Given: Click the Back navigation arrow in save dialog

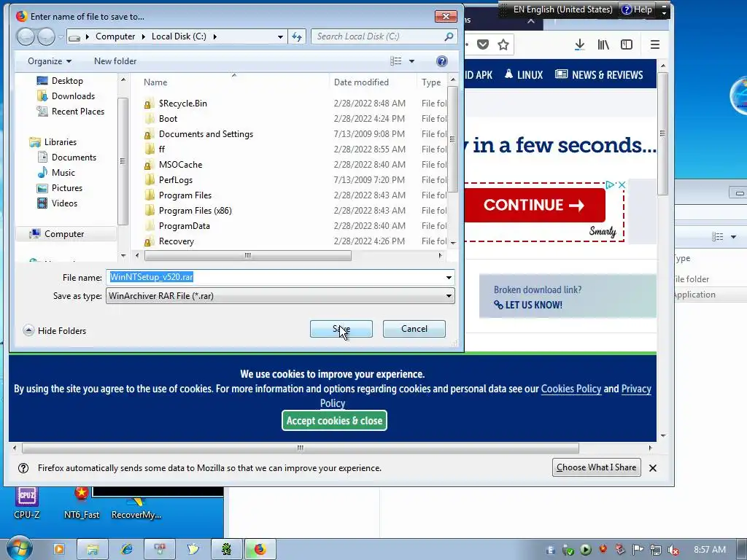Looking at the screenshot, I should point(26,36).
